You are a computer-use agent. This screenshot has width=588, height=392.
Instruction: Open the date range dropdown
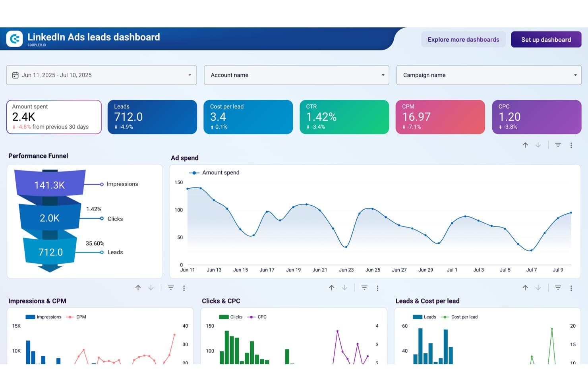[101, 75]
